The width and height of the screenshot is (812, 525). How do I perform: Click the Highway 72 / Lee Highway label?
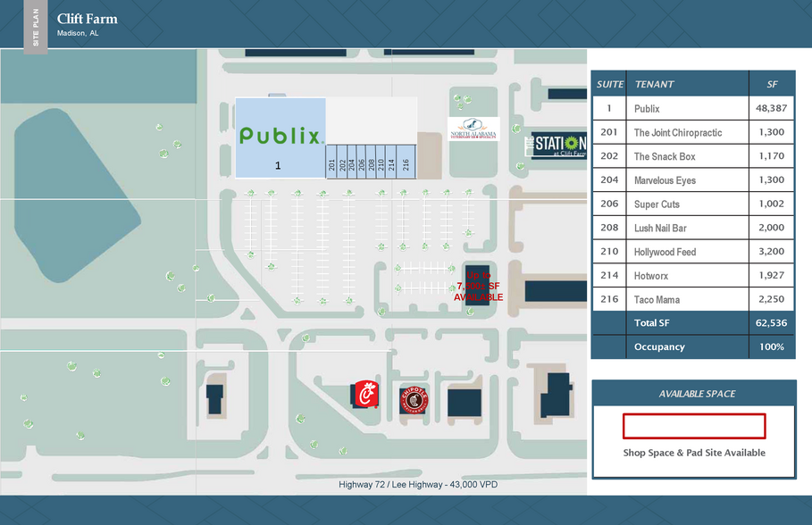coord(418,485)
